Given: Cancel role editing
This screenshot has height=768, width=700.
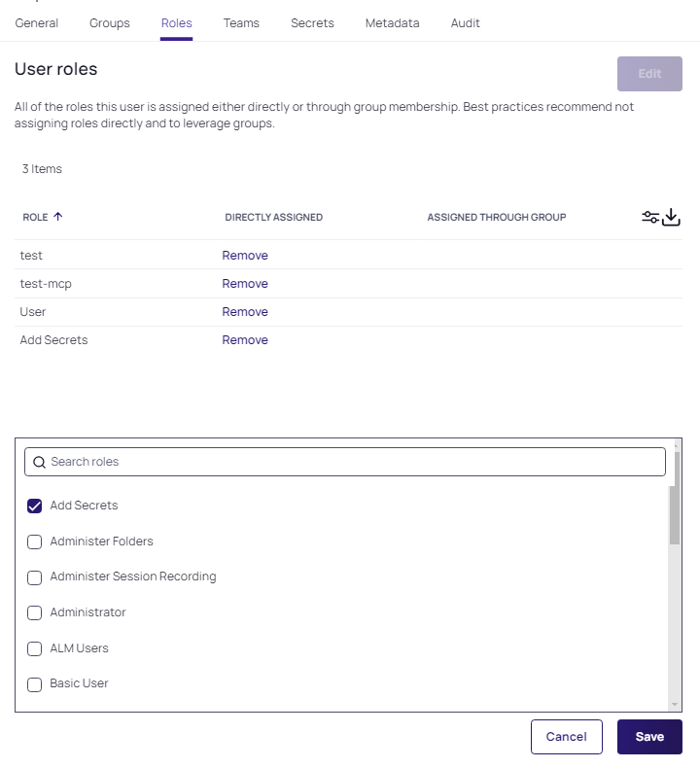Looking at the screenshot, I should [x=566, y=737].
